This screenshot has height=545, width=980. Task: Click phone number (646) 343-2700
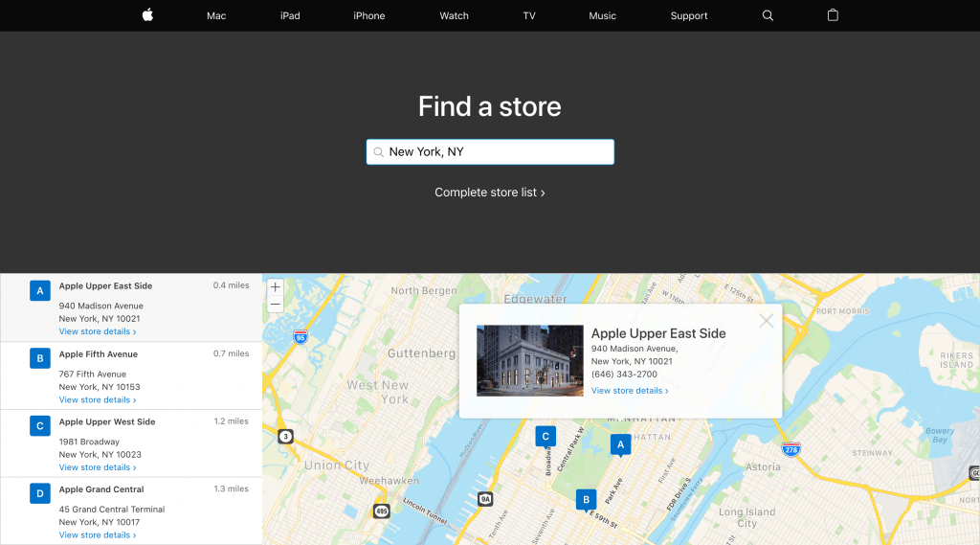coord(624,375)
